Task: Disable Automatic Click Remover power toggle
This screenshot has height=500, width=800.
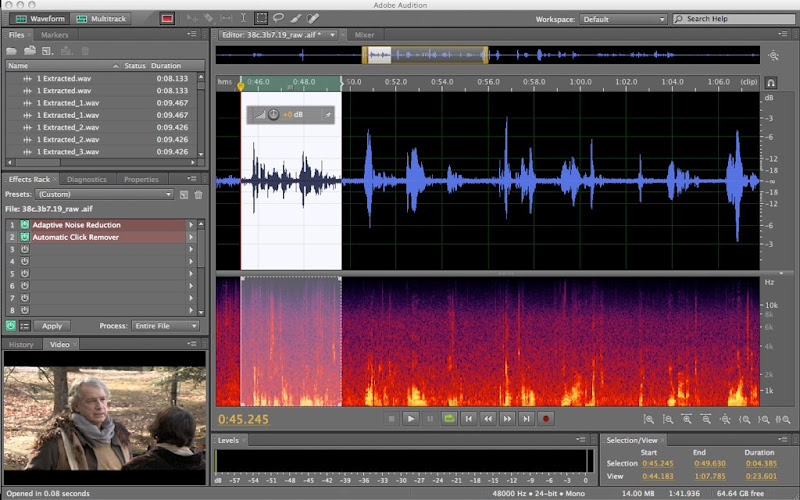Action: click(x=24, y=237)
